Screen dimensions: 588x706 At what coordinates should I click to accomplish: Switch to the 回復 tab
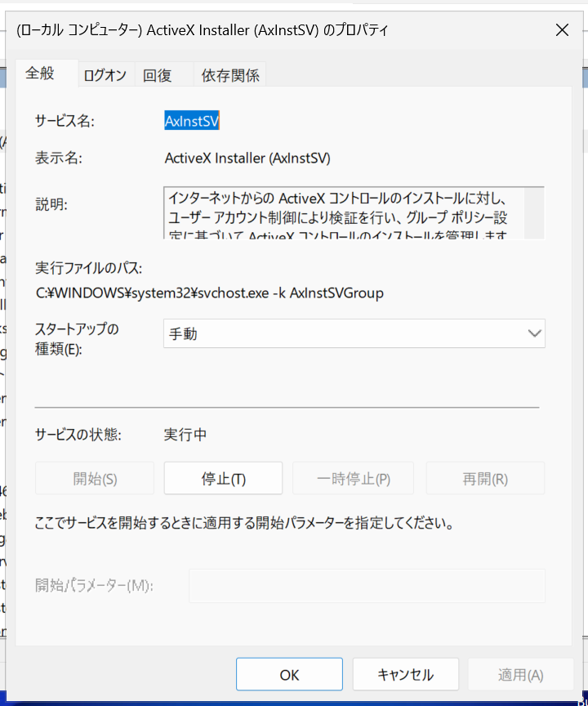coord(158,76)
